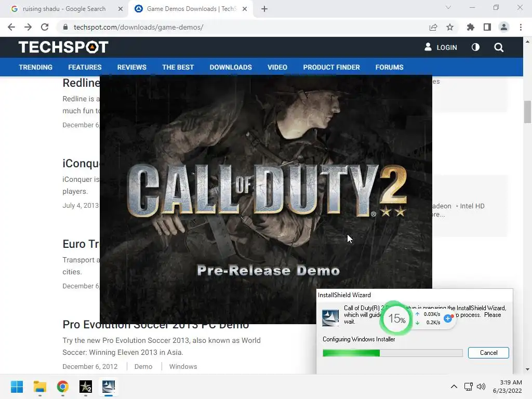Image resolution: width=532 pixels, height=399 pixels.
Task: View site security lock info
Action: click(65, 27)
